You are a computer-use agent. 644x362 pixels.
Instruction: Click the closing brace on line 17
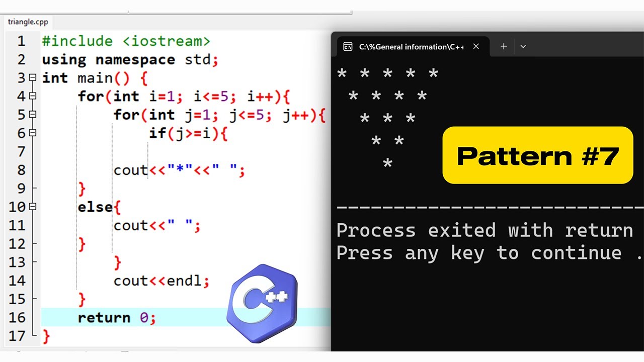[46, 336]
